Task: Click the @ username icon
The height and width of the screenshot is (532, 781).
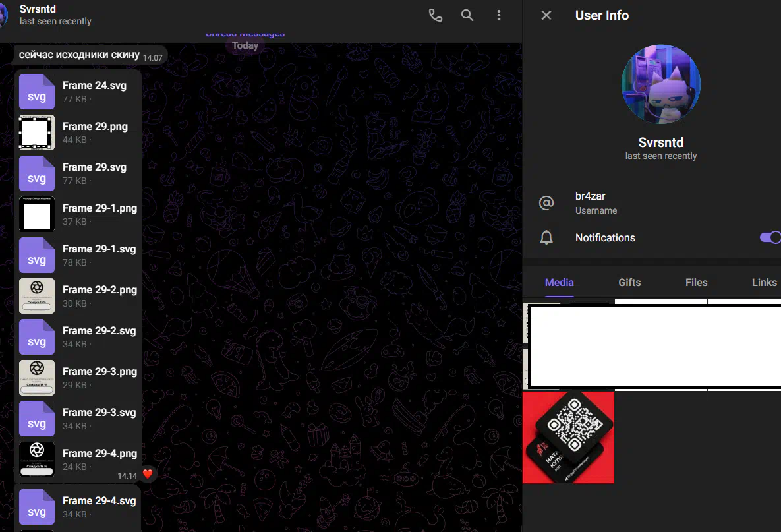Action: click(546, 203)
